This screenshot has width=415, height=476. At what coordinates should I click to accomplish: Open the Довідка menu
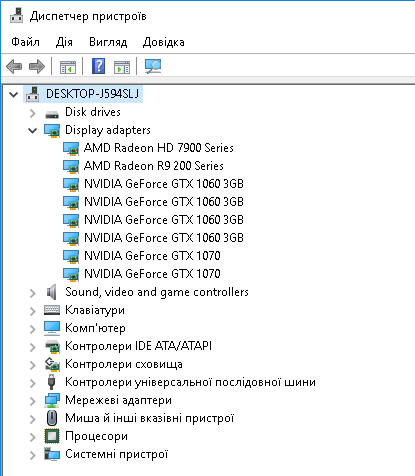163,42
